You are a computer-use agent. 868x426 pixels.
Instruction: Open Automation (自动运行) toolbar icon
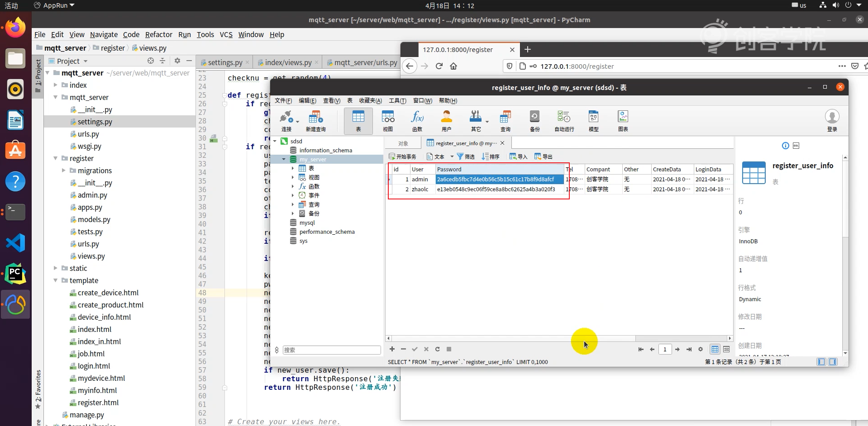(x=564, y=121)
